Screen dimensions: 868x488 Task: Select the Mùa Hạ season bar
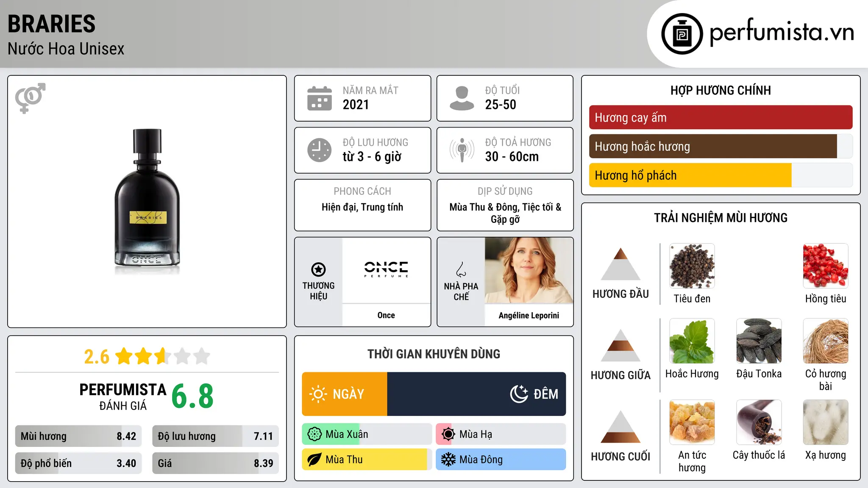[x=501, y=434]
